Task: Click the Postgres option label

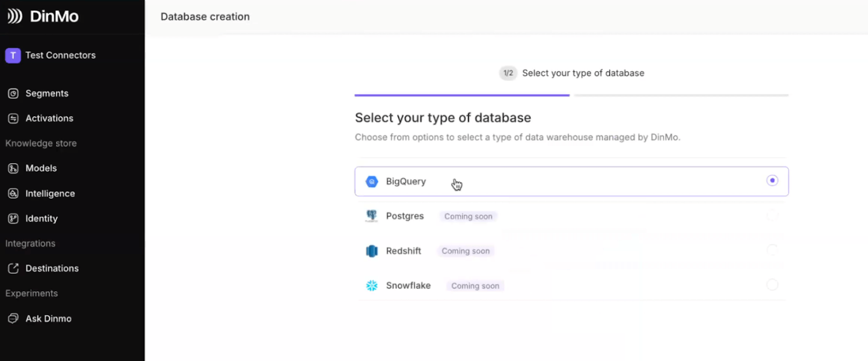Action: [405, 216]
